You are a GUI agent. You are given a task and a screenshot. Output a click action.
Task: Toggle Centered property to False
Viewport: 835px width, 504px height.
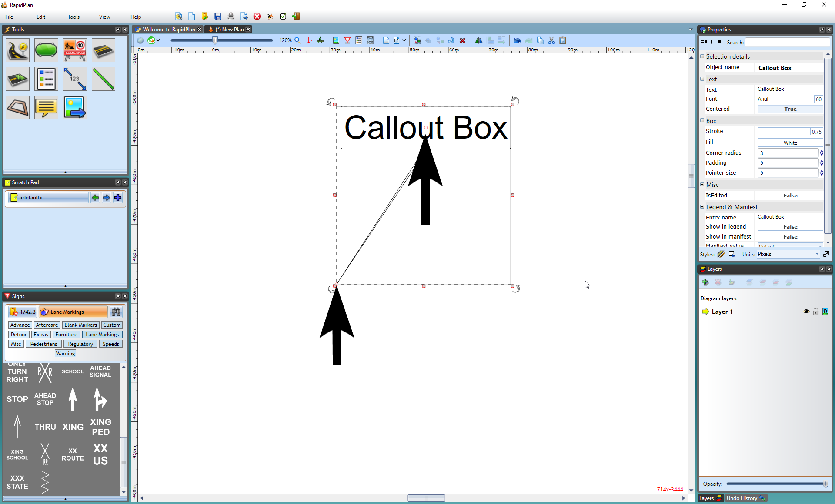[x=790, y=109]
